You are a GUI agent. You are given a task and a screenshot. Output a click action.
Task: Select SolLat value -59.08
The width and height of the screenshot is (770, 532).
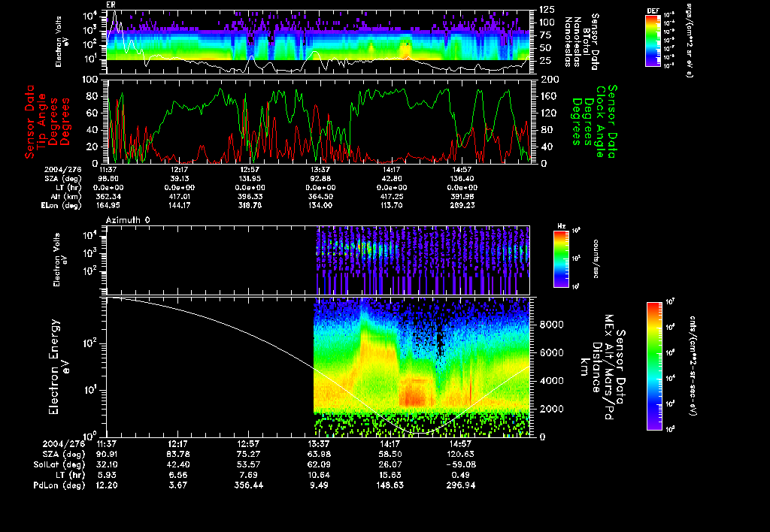[460, 464]
